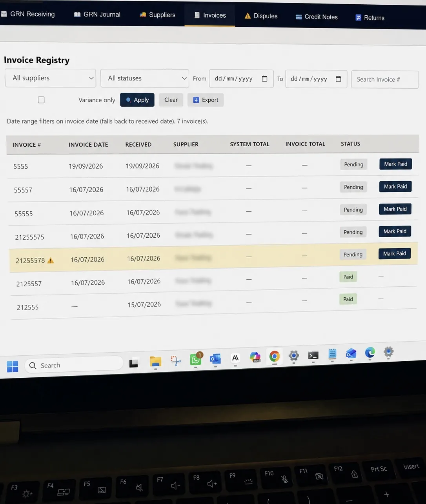The height and width of the screenshot is (504, 426).
Task: Open the GRN Receiving tab
Action: point(28,14)
